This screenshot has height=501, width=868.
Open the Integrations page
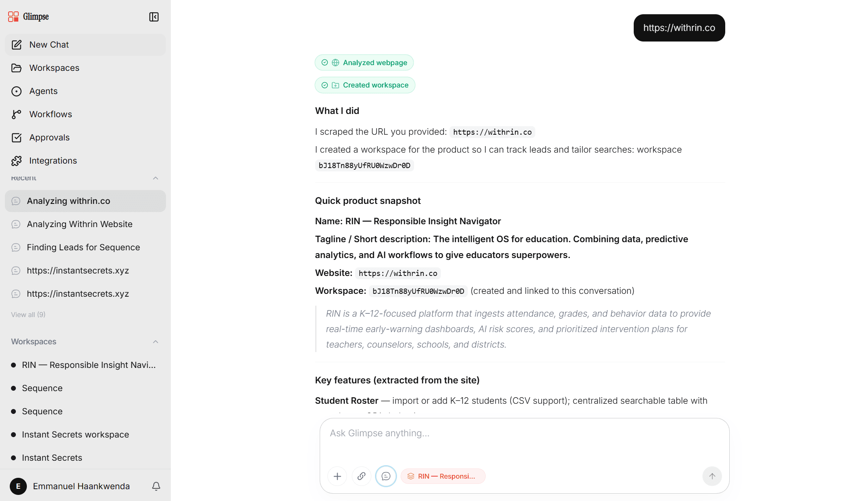53,160
